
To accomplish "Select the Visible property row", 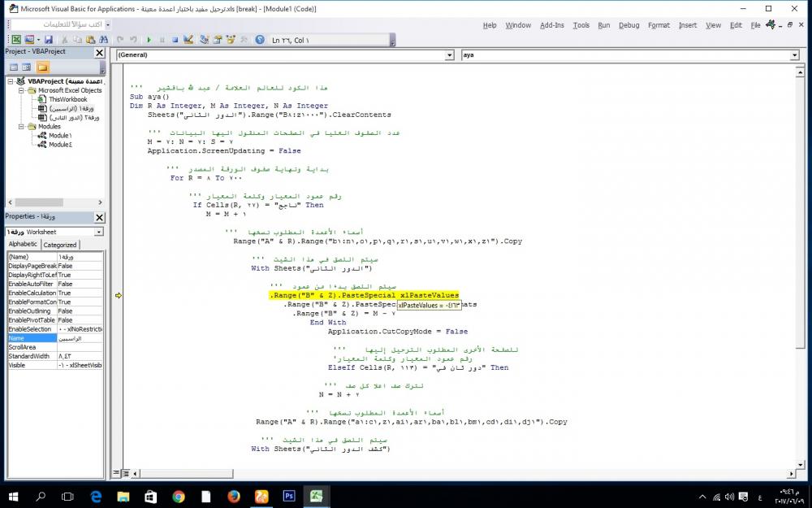I will tap(55, 366).
